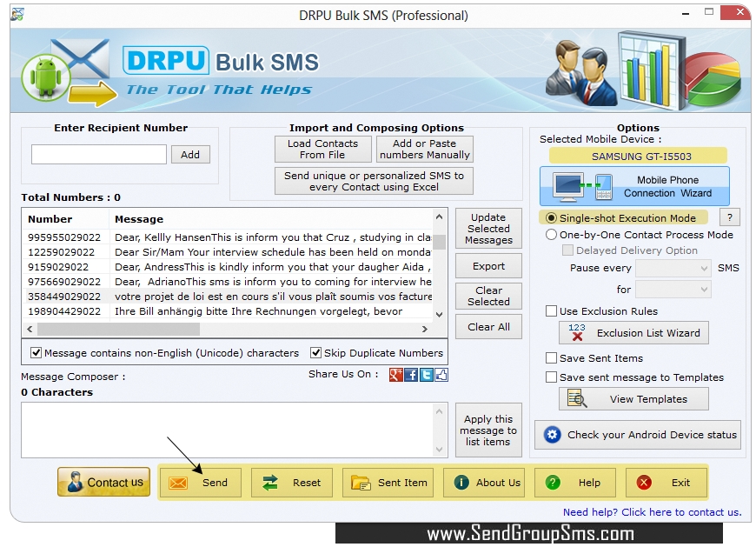Screen dimensions: 756x547
Task: Click Apply this message to list items
Action: (488, 430)
